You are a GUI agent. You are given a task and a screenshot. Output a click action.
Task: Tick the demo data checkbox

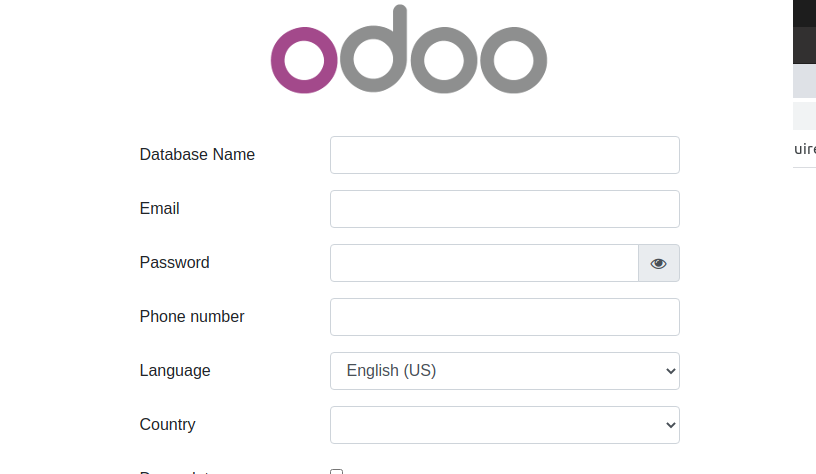[337, 472]
